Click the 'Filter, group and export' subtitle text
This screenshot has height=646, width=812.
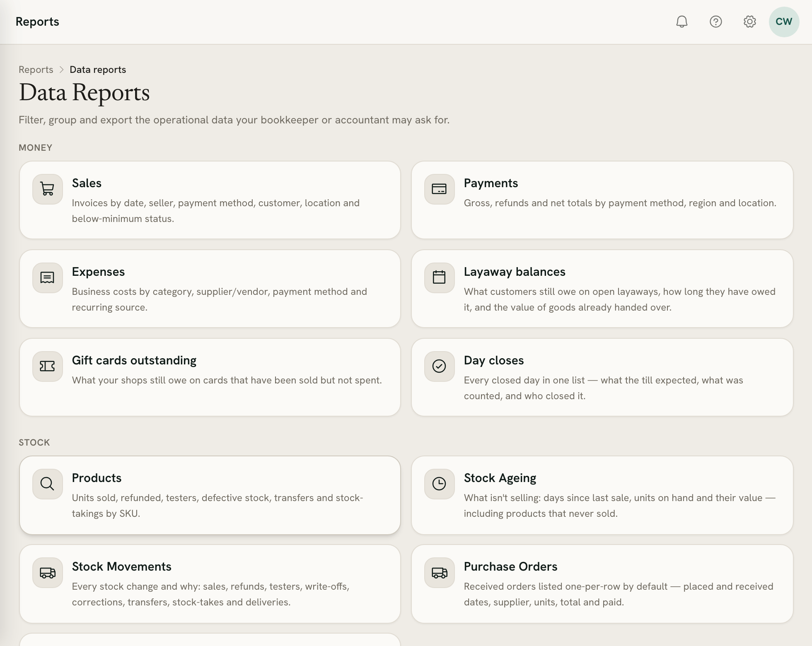[234, 120]
